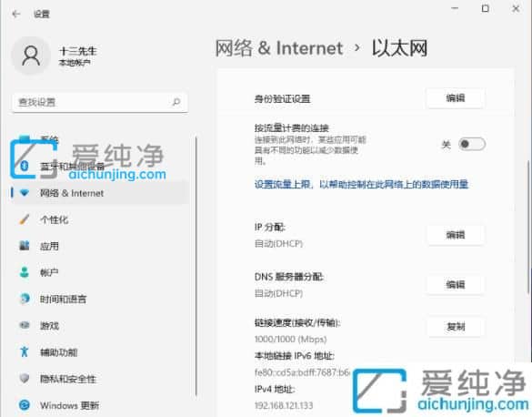Open 隐私和安全性 settings page

68,379
